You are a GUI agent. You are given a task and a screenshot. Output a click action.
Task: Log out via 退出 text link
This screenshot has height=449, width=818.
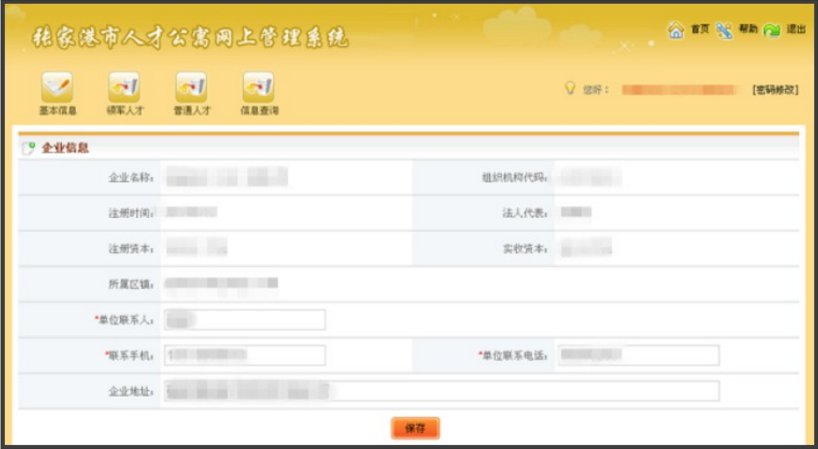(x=796, y=30)
